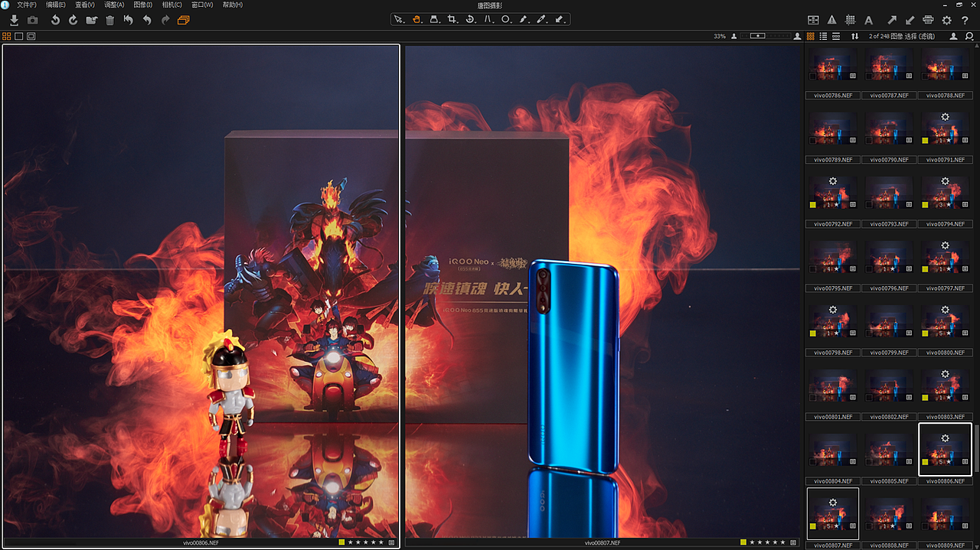Select the Keystone tool

tap(434, 19)
